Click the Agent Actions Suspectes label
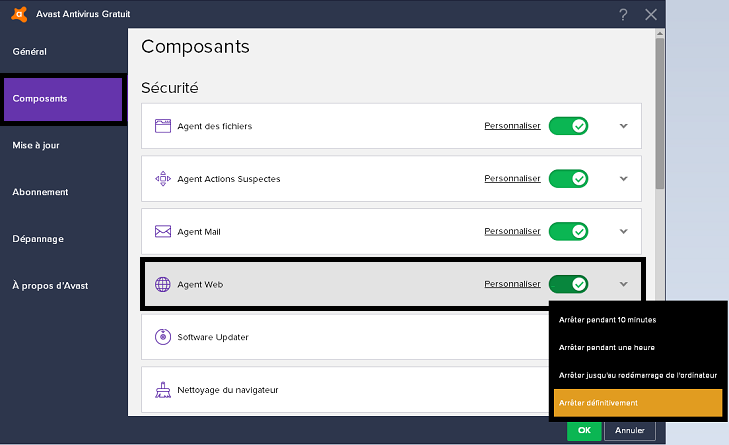This screenshot has width=729, height=445. pos(229,179)
